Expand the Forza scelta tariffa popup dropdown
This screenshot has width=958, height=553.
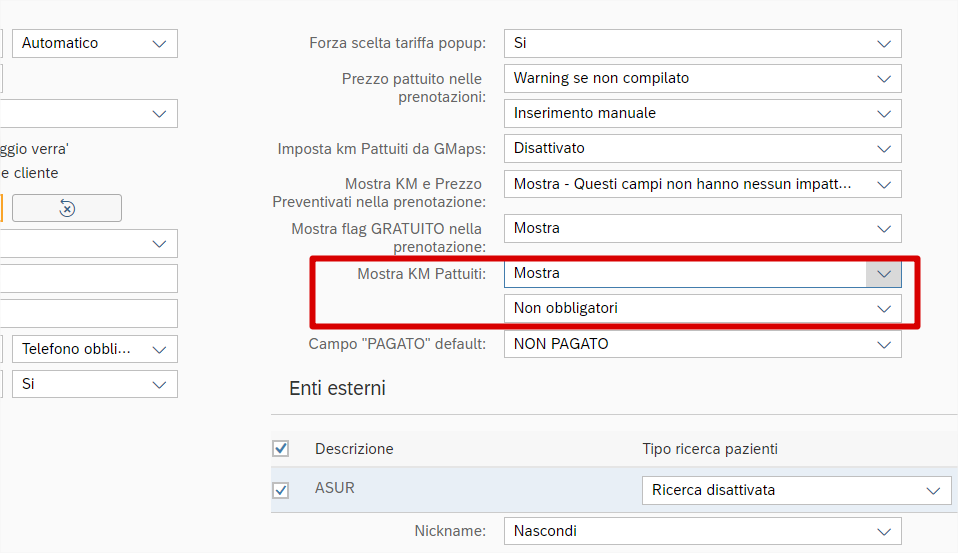click(x=883, y=44)
